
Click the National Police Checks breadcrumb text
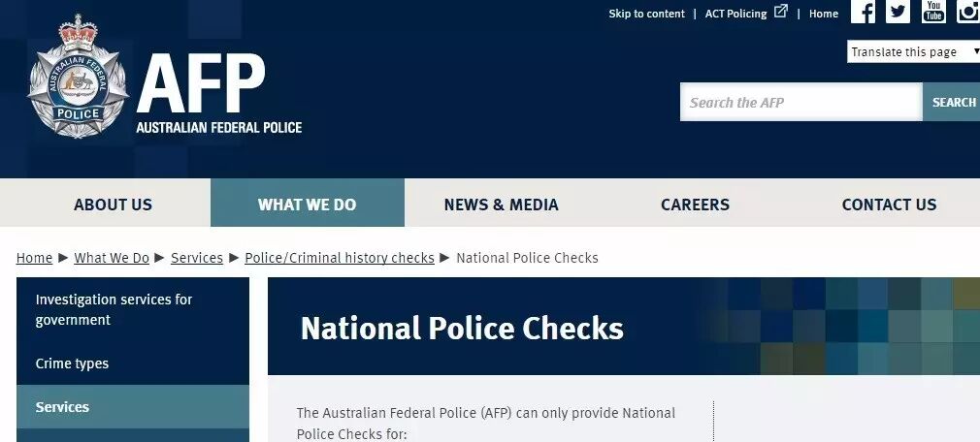tap(528, 258)
